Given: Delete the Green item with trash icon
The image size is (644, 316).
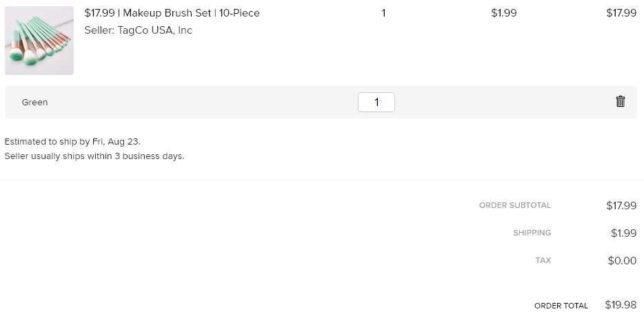Looking at the screenshot, I should [620, 101].
